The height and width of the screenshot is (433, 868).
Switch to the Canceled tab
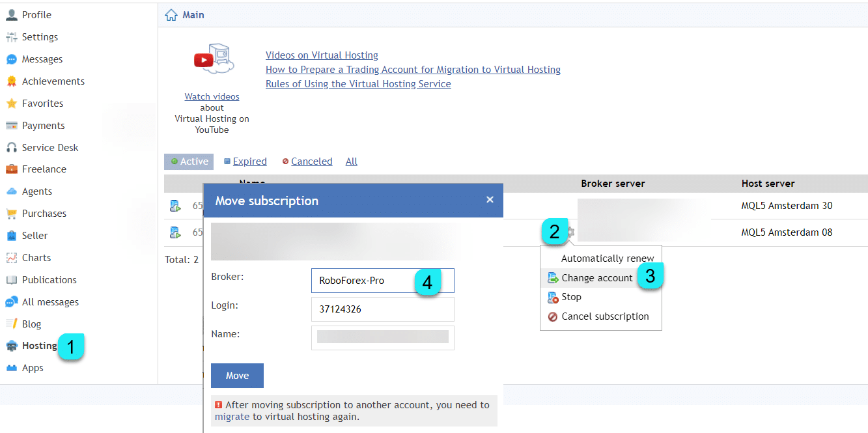point(311,161)
